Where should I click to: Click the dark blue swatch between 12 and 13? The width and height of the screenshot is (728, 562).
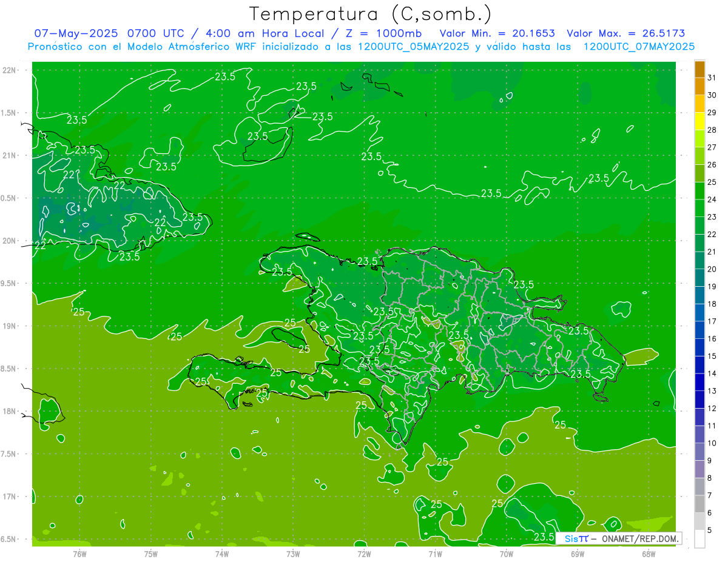[x=699, y=400]
